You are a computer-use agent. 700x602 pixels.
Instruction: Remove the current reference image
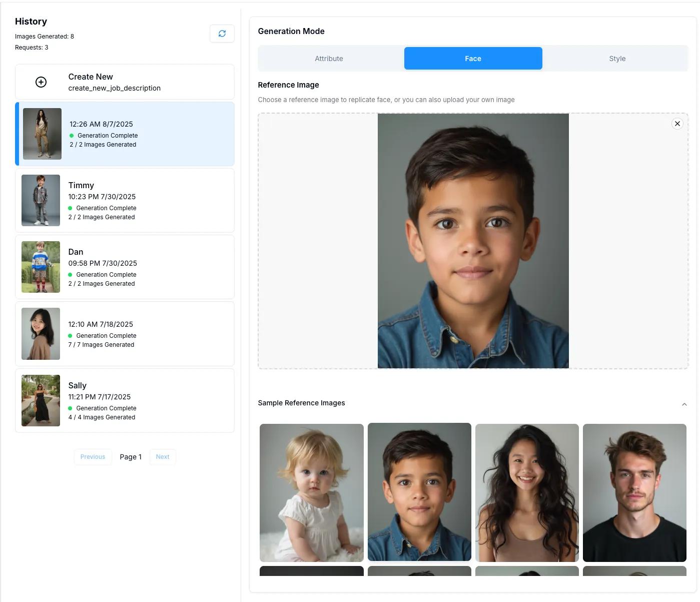(x=677, y=123)
